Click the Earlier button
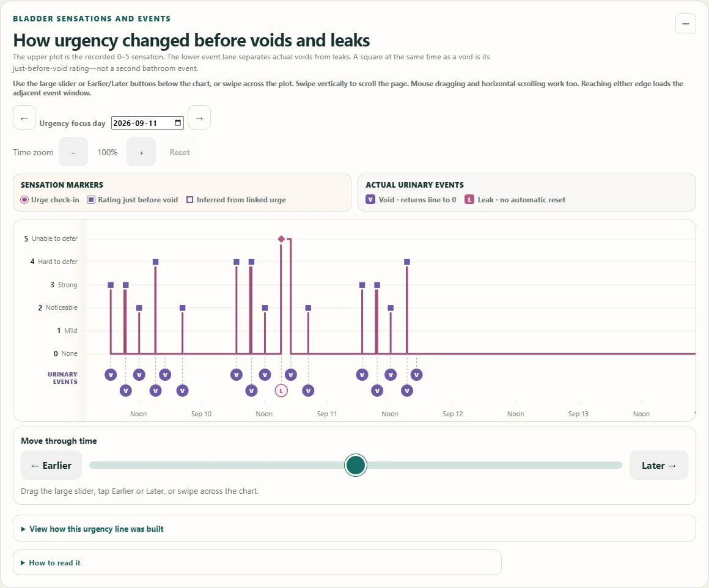The image size is (709, 588). click(51, 465)
